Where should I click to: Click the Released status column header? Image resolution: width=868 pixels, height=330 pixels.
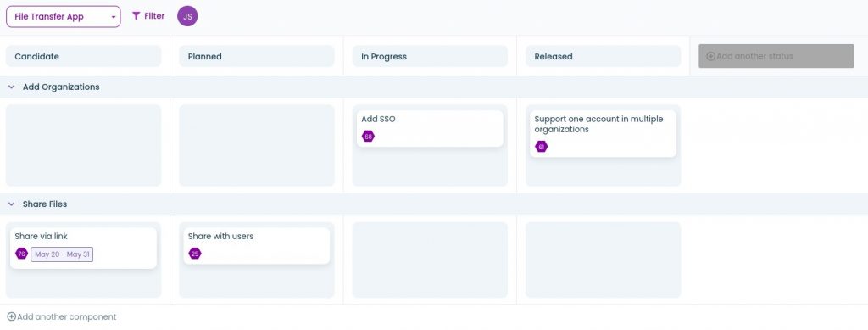603,57
